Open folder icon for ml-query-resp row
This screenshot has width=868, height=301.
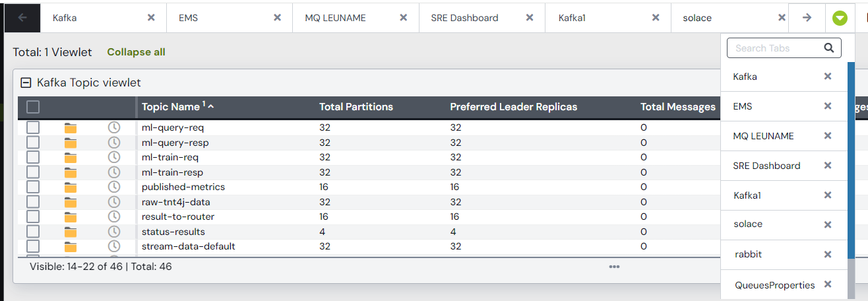point(71,143)
